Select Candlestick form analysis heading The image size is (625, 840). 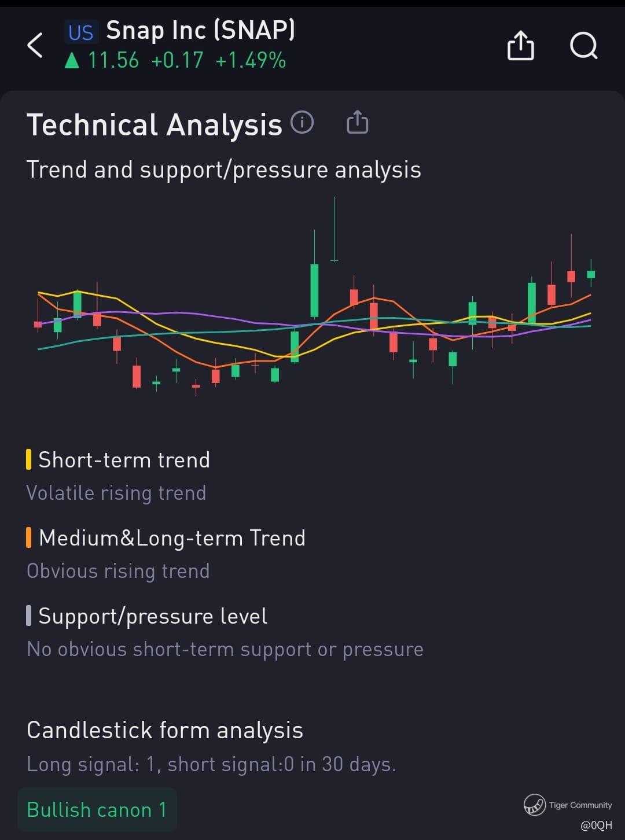coord(165,730)
